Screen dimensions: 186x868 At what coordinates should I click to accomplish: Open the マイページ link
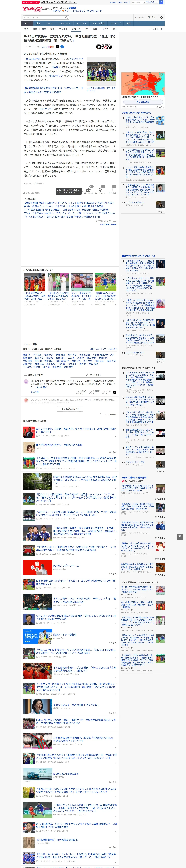[x=139, y=17]
